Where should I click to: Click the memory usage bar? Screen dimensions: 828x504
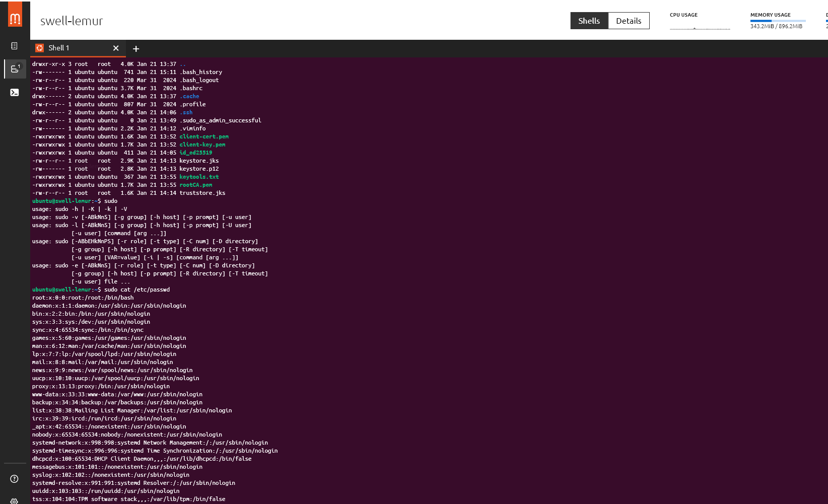(x=778, y=21)
